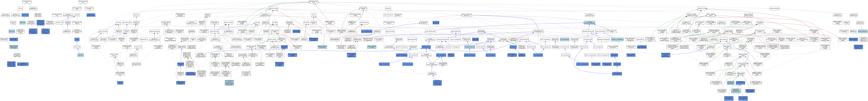Screen dimensions: 868x101
Task: Select the "nail development" node
Action: pos(584,47)
